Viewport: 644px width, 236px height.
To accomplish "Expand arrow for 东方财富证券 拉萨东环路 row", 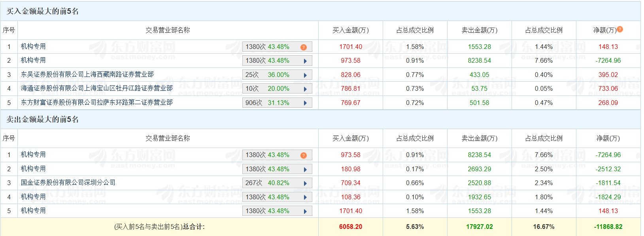I will [305, 103].
